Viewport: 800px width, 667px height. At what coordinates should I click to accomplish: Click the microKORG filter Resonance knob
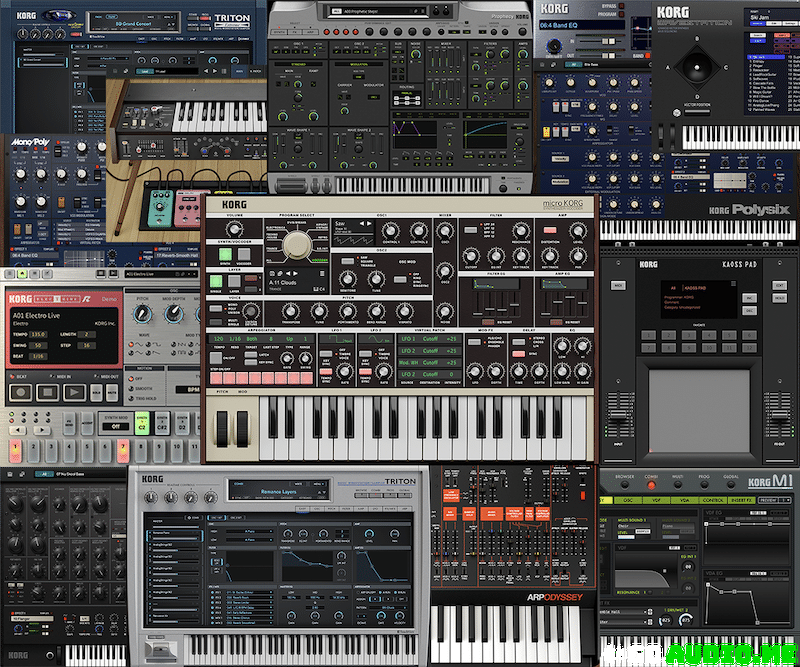520,231
